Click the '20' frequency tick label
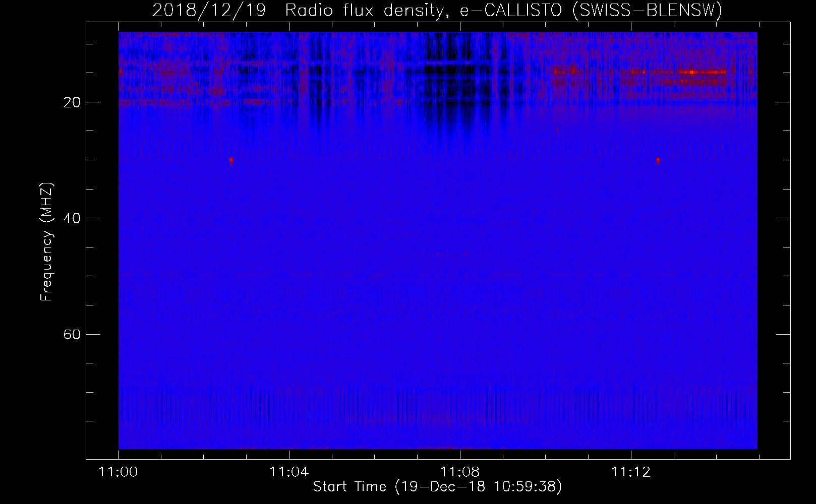 pyautogui.click(x=73, y=102)
